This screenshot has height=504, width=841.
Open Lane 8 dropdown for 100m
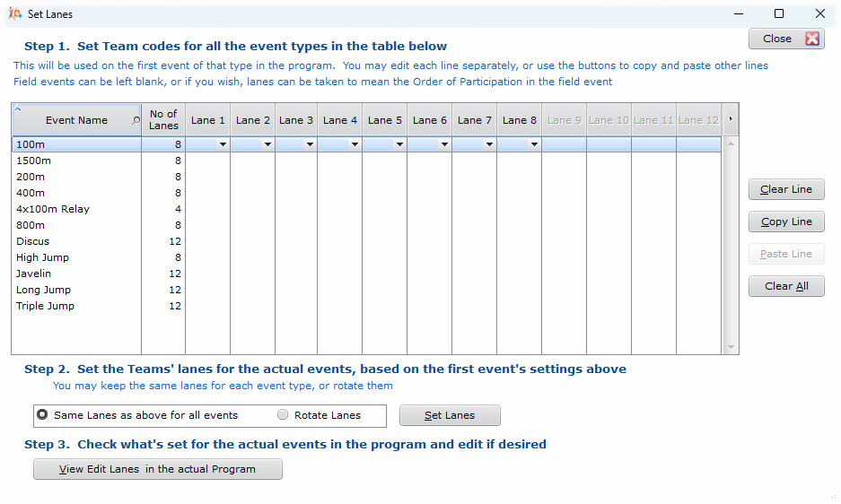click(x=533, y=143)
